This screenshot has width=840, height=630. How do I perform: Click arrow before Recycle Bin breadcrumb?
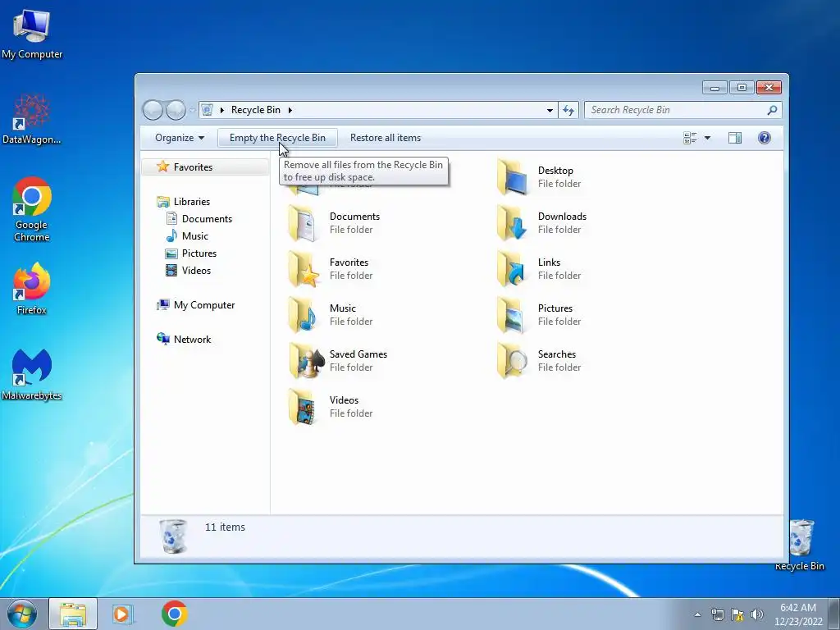pyautogui.click(x=221, y=110)
